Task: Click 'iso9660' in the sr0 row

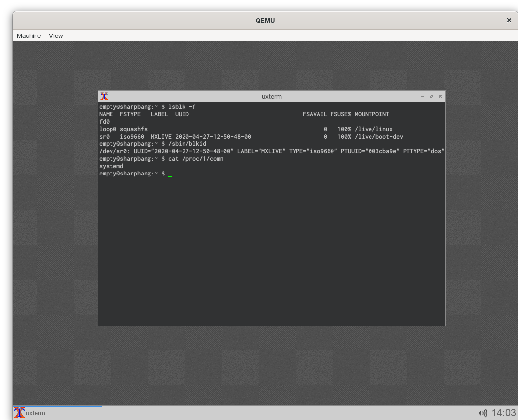Action: [132, 137]
